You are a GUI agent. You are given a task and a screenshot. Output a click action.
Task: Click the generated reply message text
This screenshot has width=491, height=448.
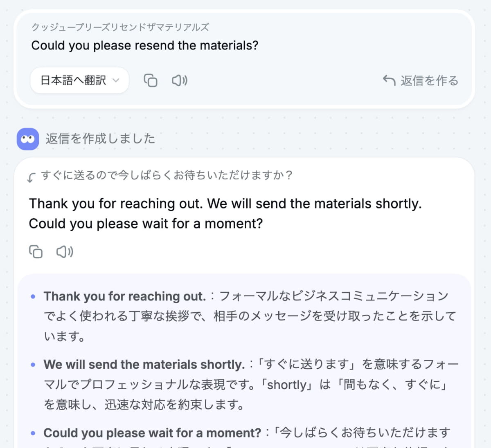click(x=225, y=213)
